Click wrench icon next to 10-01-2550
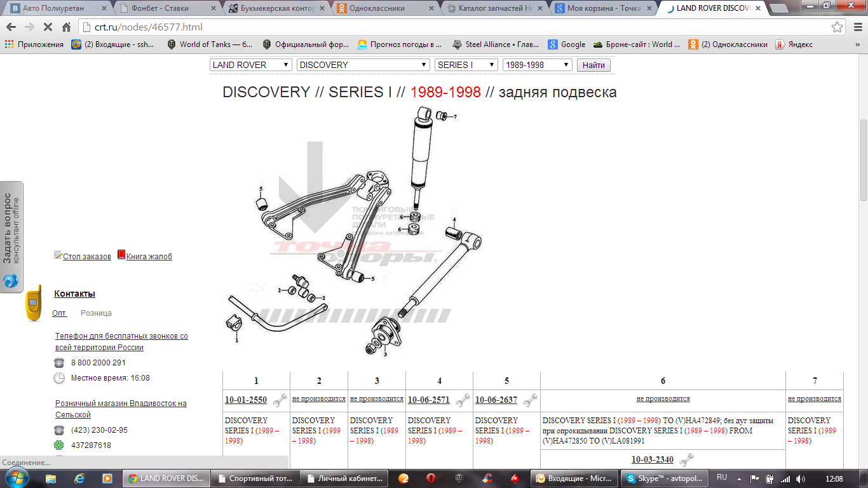Image resolution: width=868 pixels, height=488 pixels. point(280,400)
